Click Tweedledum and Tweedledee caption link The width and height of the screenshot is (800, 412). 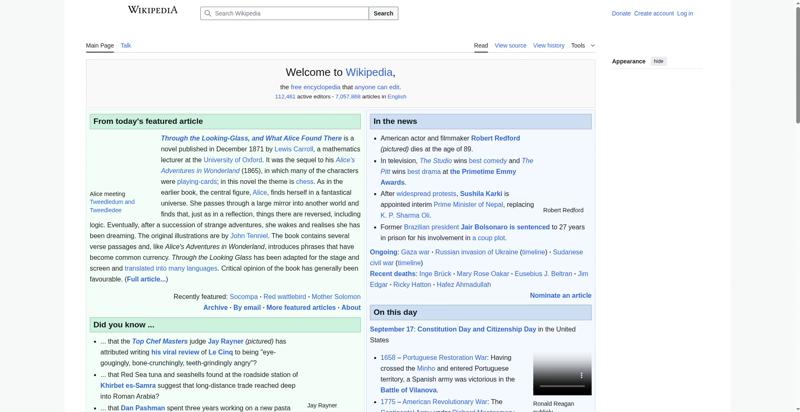tap(112, 206)
